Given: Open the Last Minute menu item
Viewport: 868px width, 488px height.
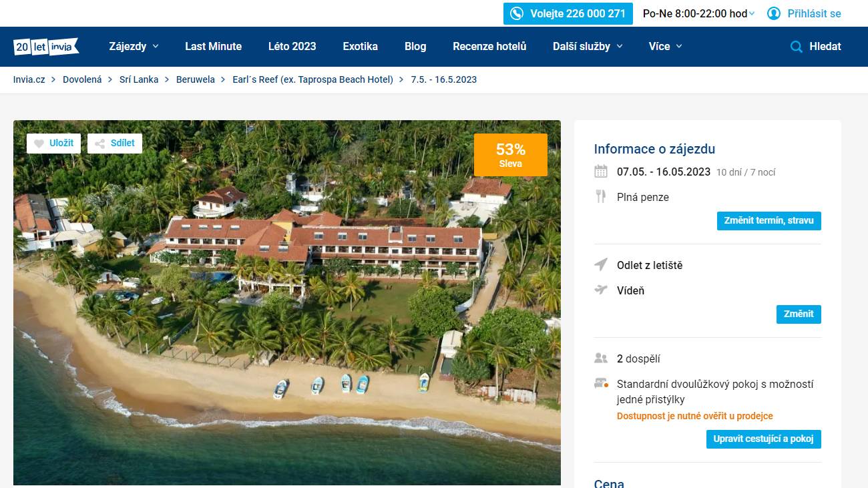Looking at the screenshot, I should click(214, 47).
